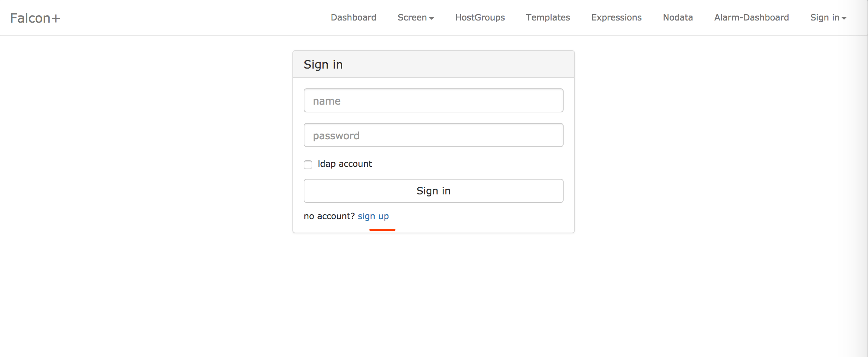The width and height of the screenshot is (868, 357).
Task: Click the caret next to navbar Sign in
Action: click(844, 18)
